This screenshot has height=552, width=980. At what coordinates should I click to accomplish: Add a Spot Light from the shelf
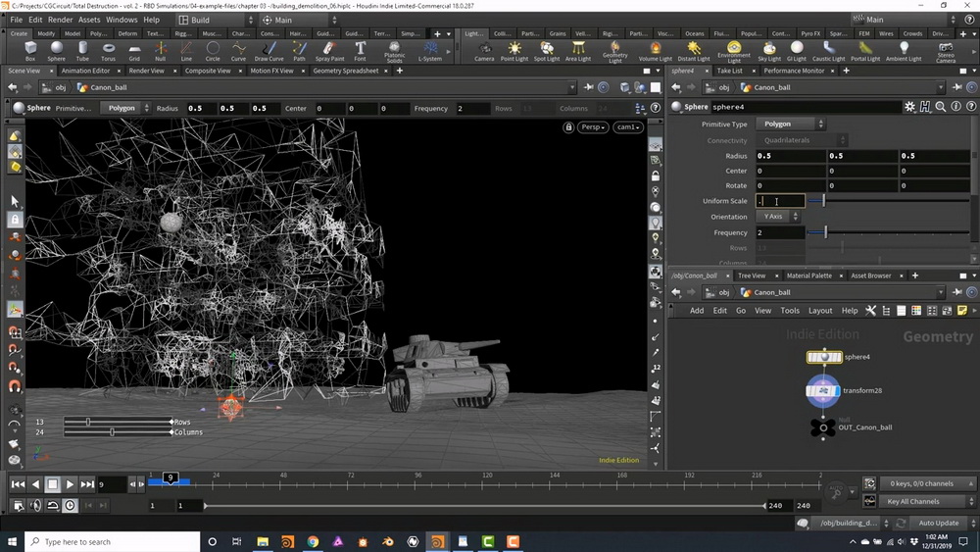[x=547, y=51]
